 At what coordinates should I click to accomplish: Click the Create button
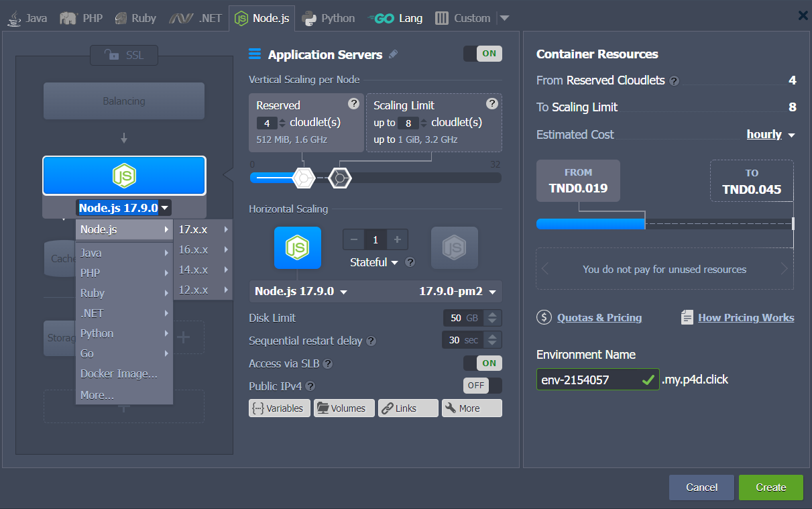point(770,488)
